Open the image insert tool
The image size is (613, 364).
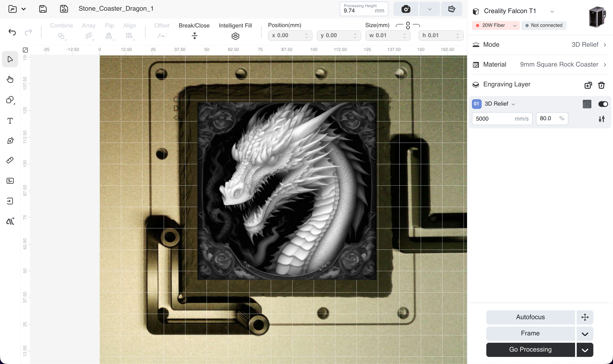10,181
